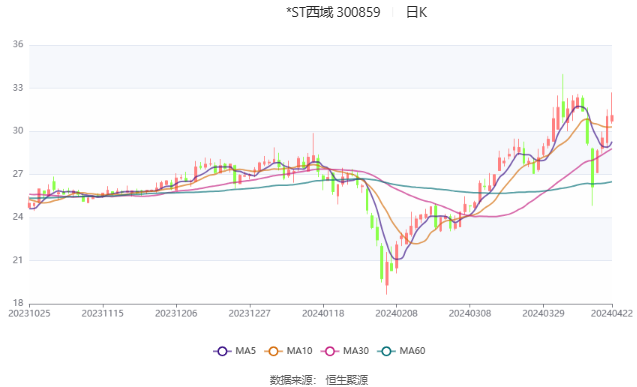Toggle the MA30 legend series

click(345, 351)
